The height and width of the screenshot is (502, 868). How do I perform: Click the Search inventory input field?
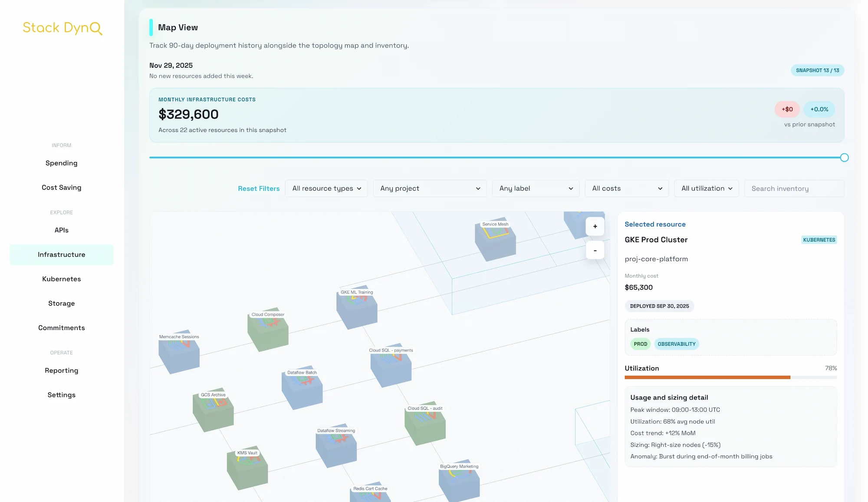794,188
